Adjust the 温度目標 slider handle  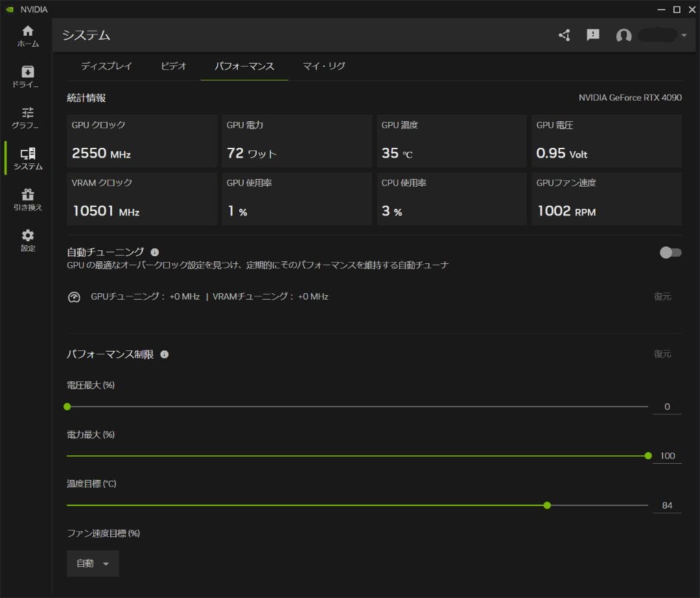[x=547, y=505]
